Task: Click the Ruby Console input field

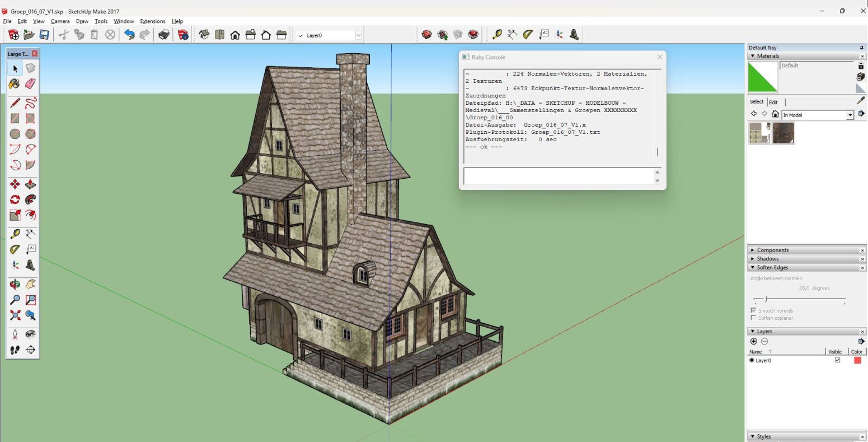Action: pyautogui.click(x=558, y=176)
